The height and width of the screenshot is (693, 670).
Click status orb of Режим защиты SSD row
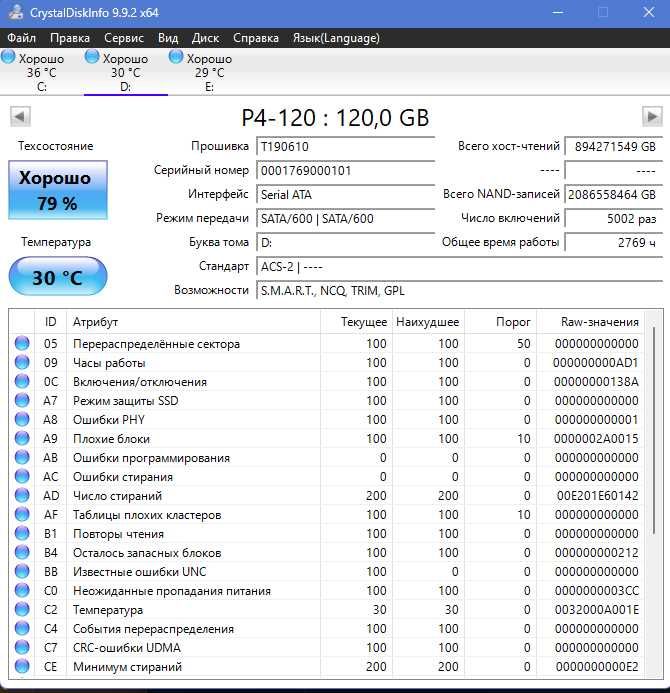tap(22, 400)
